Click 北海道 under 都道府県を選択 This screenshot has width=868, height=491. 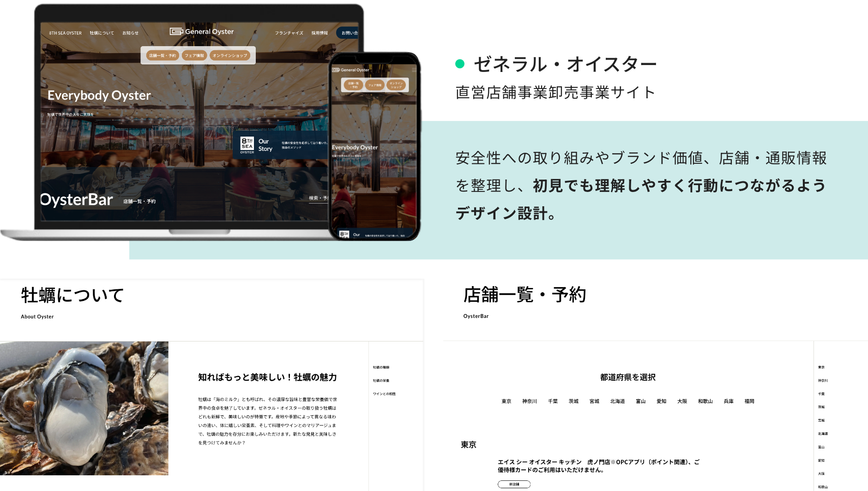click(x=618, y=401)
